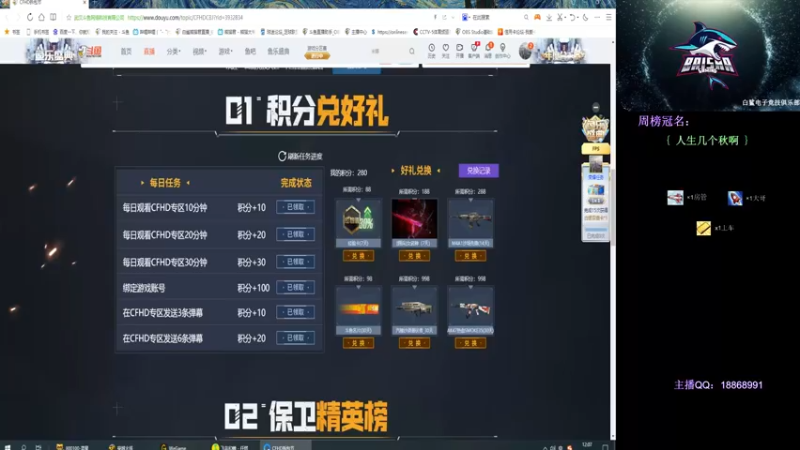The height and width of the screenshot is (450, 800).
Task: Open the follow heart icon
Action: [445, 50]
